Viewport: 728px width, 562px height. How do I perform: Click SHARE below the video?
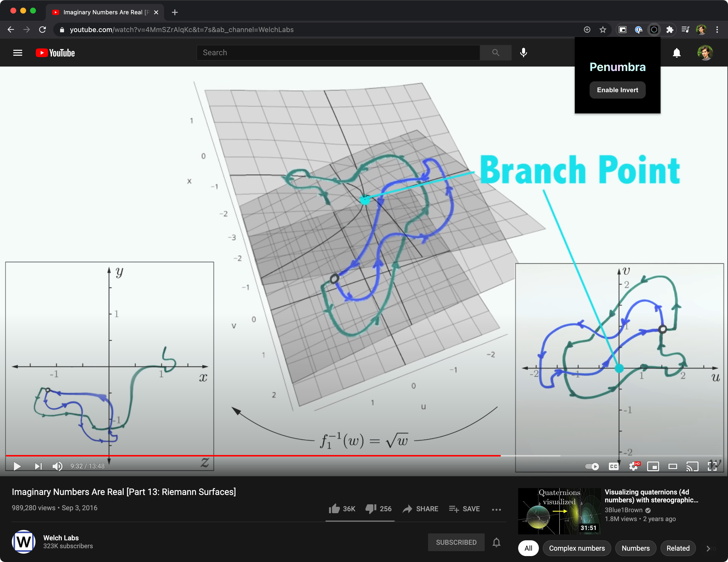[420, 509]
